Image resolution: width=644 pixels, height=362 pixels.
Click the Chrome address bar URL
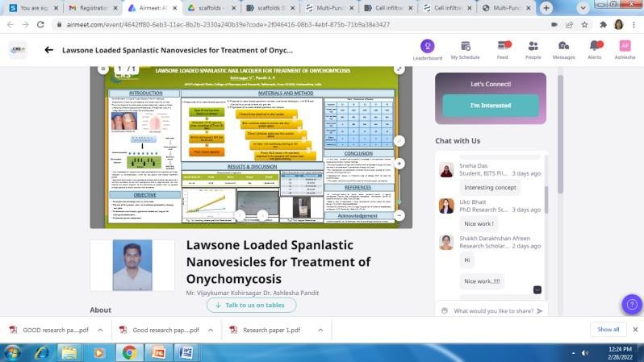(228, 25)
